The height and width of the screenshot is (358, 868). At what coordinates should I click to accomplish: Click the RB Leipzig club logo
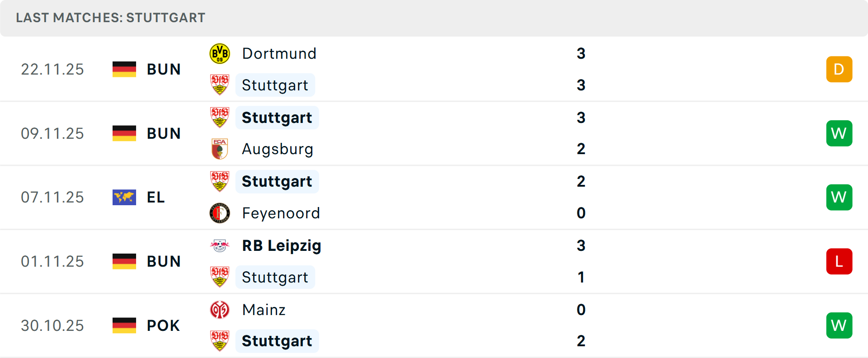coord(220,245)
